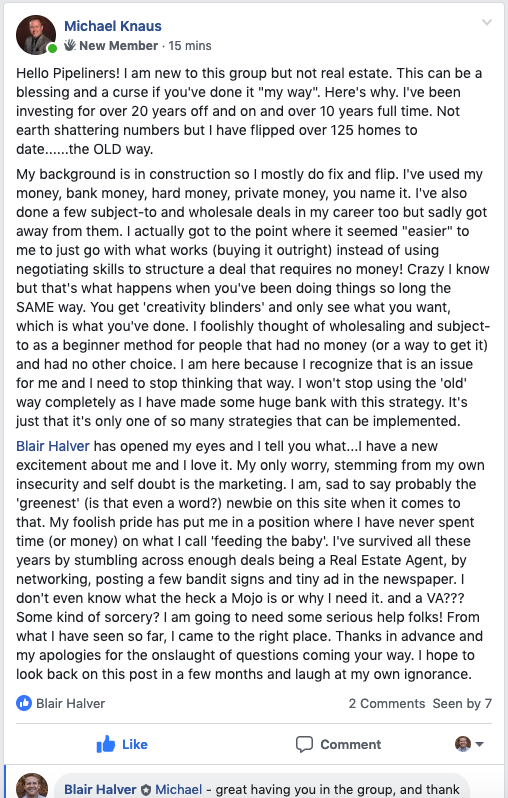Screen dimensions: 508x798
Task: Click the blue like reaction badge beside Blair Halver
Action: click(x=23, y=703)
